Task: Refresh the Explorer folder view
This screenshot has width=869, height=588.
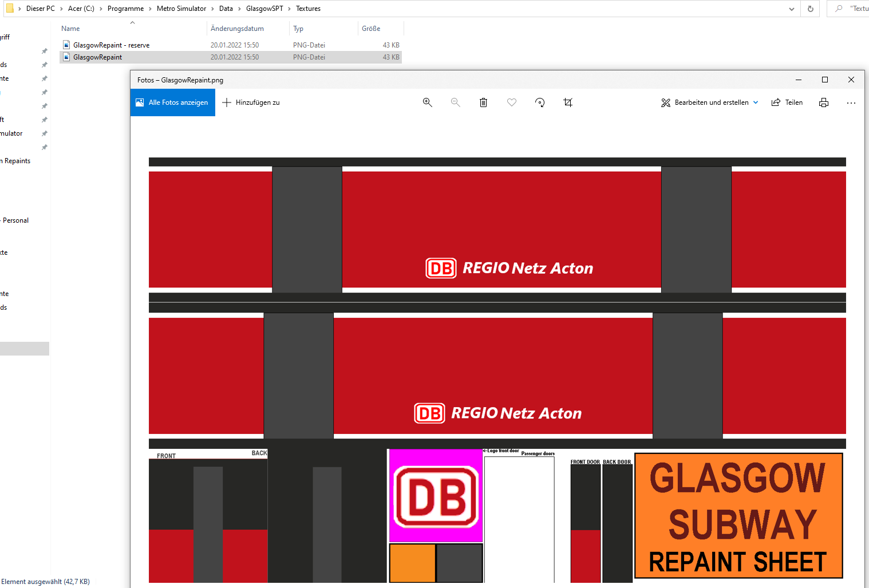Action: point(810,9)
